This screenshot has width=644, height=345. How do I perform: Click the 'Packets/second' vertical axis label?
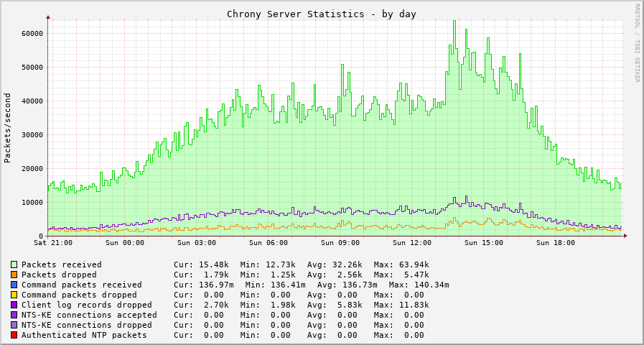point(7,128)
